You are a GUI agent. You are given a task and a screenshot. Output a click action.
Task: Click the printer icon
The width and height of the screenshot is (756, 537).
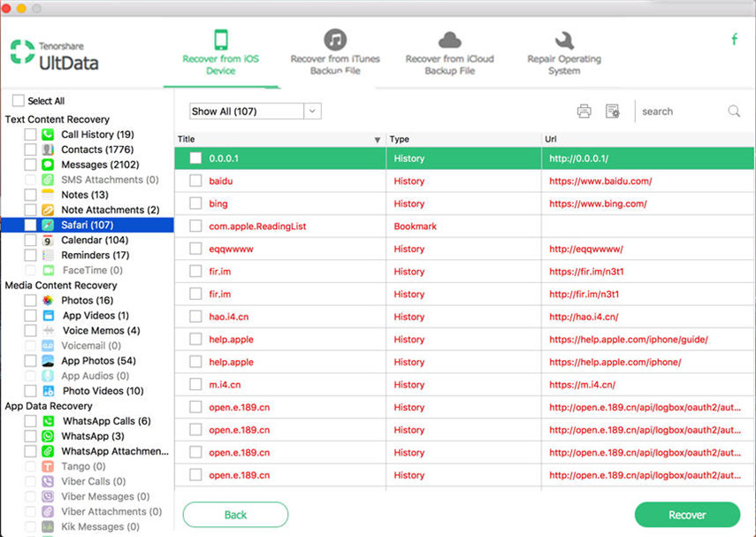pyautogui.click(x=584, y=111)
